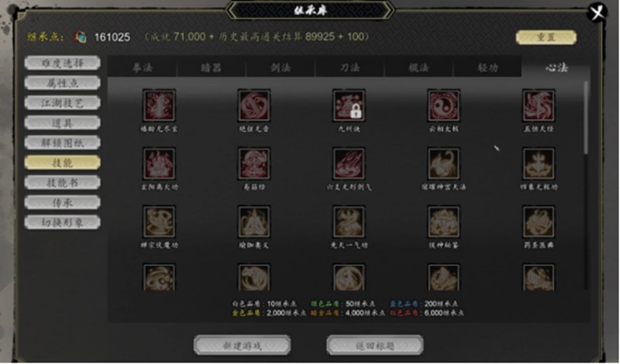Screen dimensions: 620x364
Task: Click the skill list vertical scrollbar
Action: (x=586, y=118)
